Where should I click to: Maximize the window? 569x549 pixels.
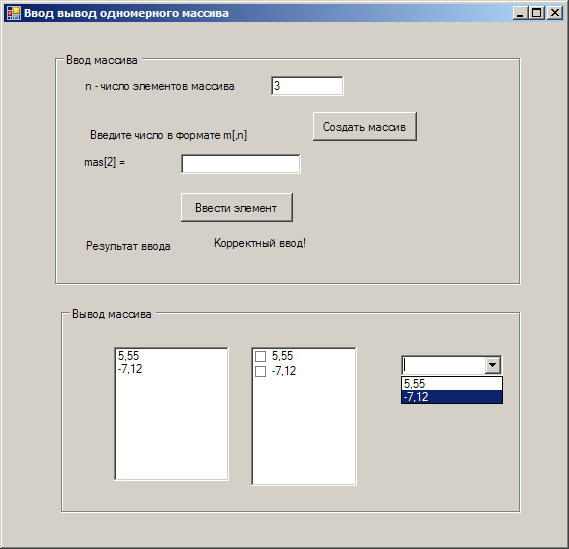537,13
